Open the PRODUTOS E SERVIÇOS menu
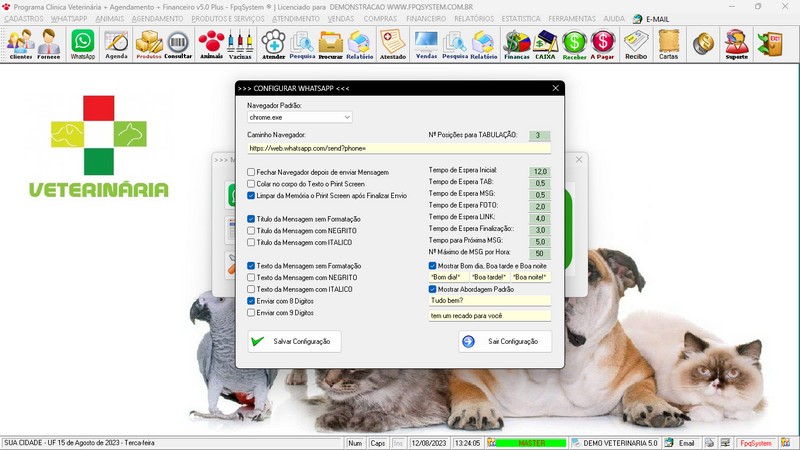 pos(228,19)
